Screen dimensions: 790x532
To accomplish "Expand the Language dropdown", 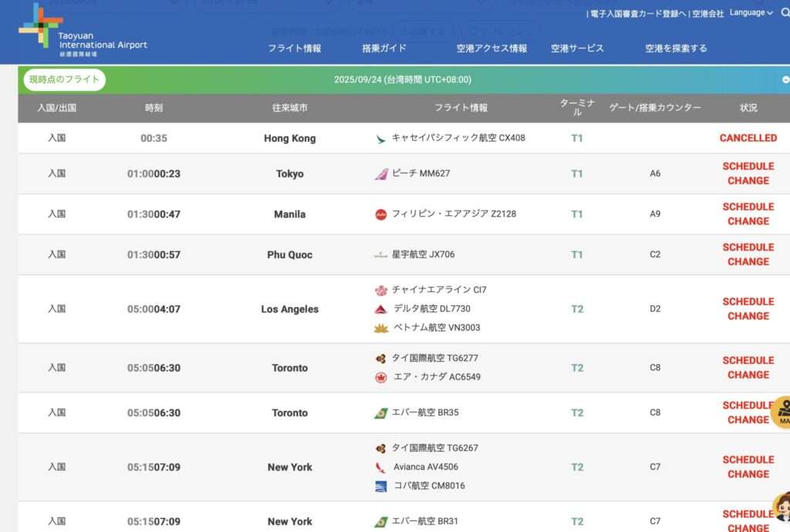I will pos(751,12).
